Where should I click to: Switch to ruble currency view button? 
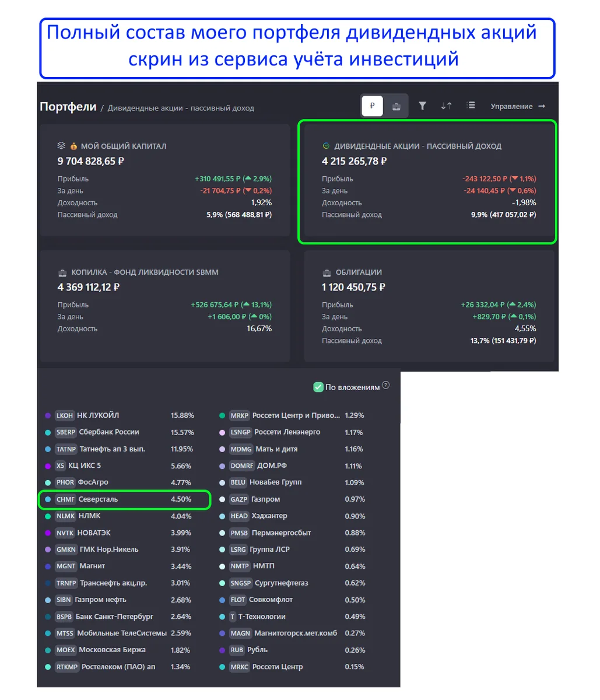point(372,106)
